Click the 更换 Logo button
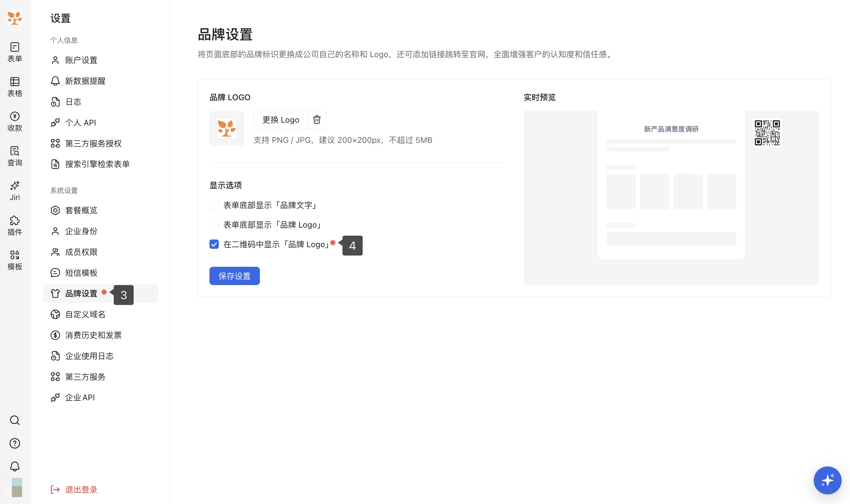The height and width of the screenshot is (504, 850). [x=281, y=119]
